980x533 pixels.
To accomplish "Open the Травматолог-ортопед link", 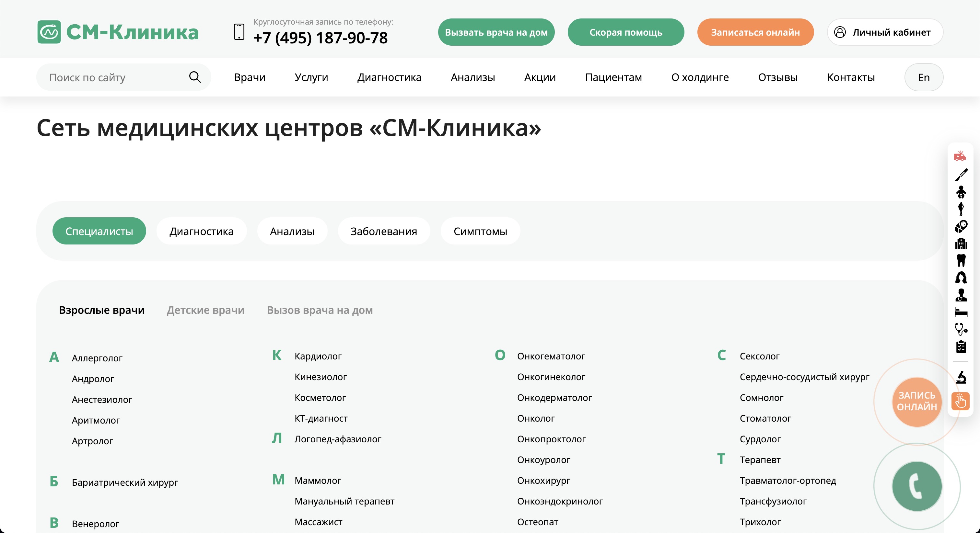I will [x=787, y=481].
